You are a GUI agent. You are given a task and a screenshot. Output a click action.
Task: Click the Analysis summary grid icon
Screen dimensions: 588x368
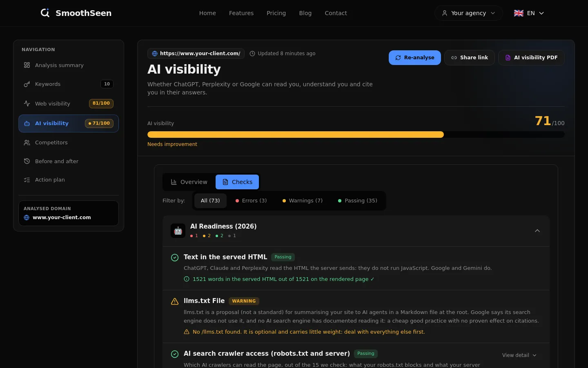[27, 65]
